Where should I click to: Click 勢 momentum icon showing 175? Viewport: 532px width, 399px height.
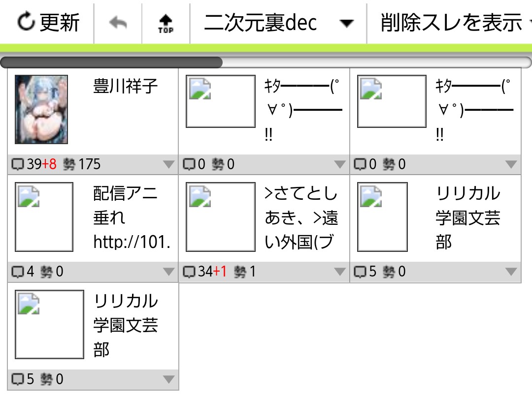tap(69, 164)
